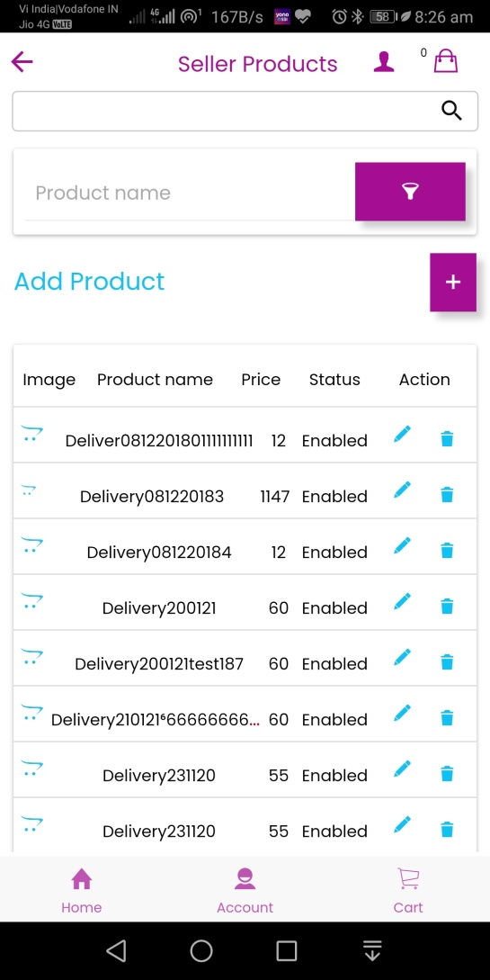Edit product Delivery200121test187
This screenshot has width=490, height=980.
403,658
